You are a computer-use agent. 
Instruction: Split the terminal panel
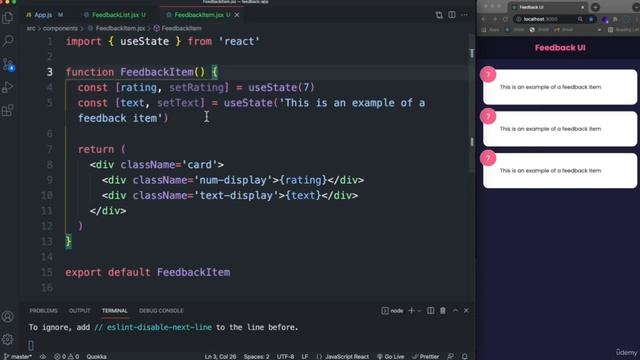point(431,311)
